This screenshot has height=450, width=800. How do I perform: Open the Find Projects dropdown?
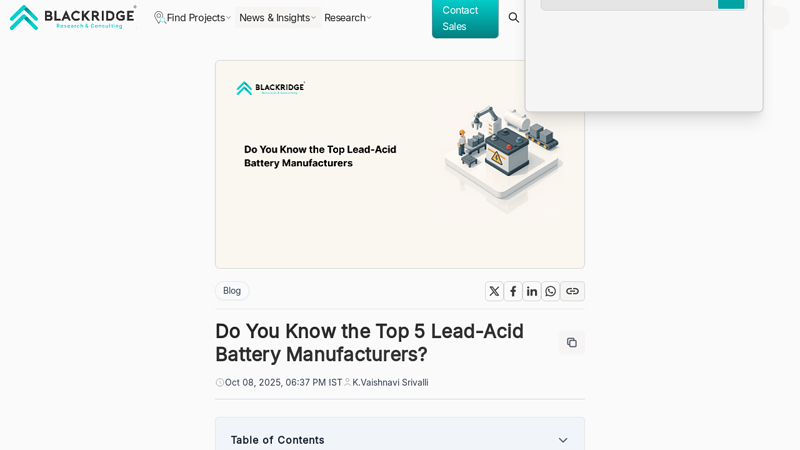192,17
